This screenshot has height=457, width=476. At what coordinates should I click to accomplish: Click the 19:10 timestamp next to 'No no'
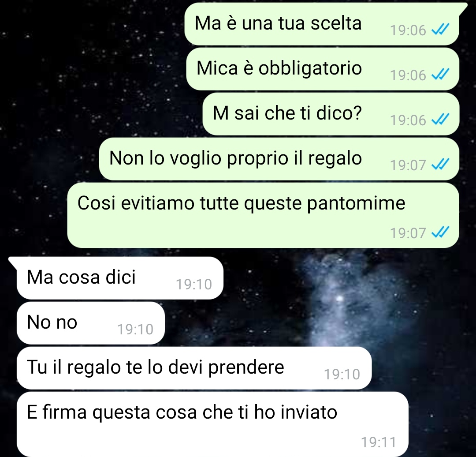pyautogui.click(x=135, y=329)
